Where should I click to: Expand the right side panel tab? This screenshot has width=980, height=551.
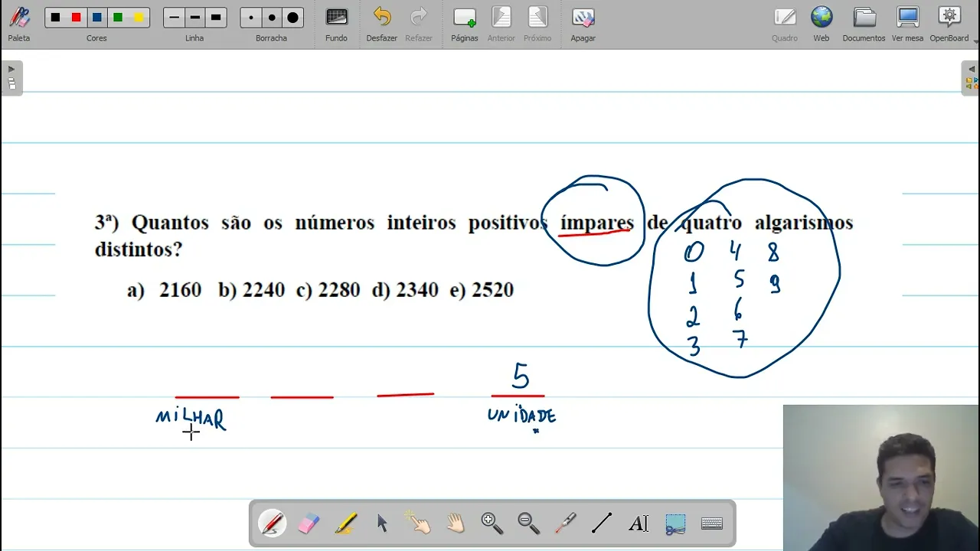970,78
